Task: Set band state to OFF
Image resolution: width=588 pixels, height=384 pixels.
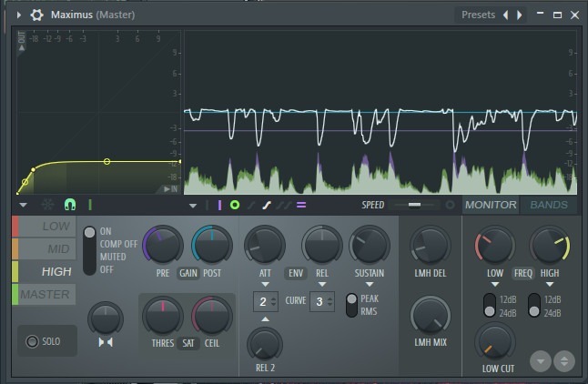Action: 106,269
